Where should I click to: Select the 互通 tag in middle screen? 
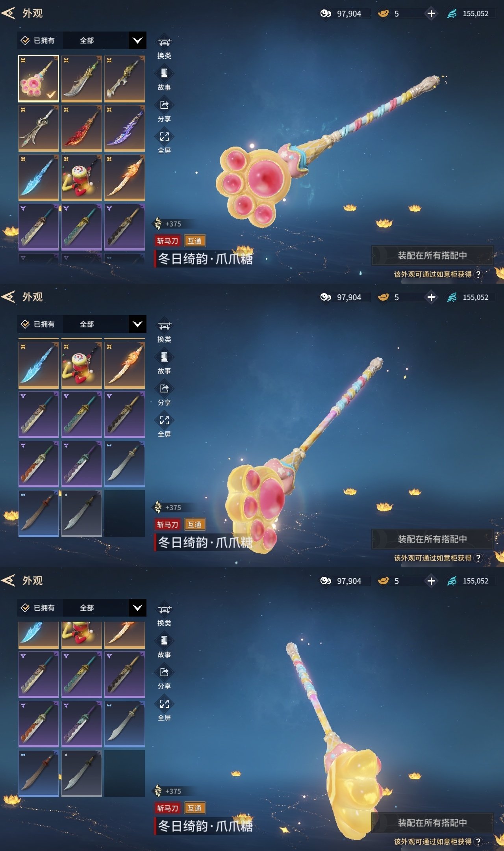click(x=195, y=524)
